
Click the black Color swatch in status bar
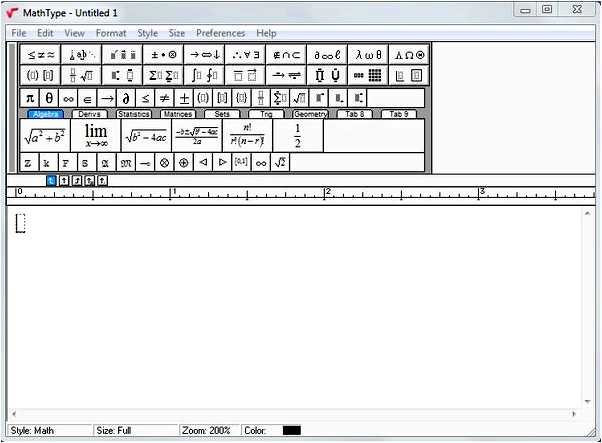pyautogui.click(x=292, y=430)
